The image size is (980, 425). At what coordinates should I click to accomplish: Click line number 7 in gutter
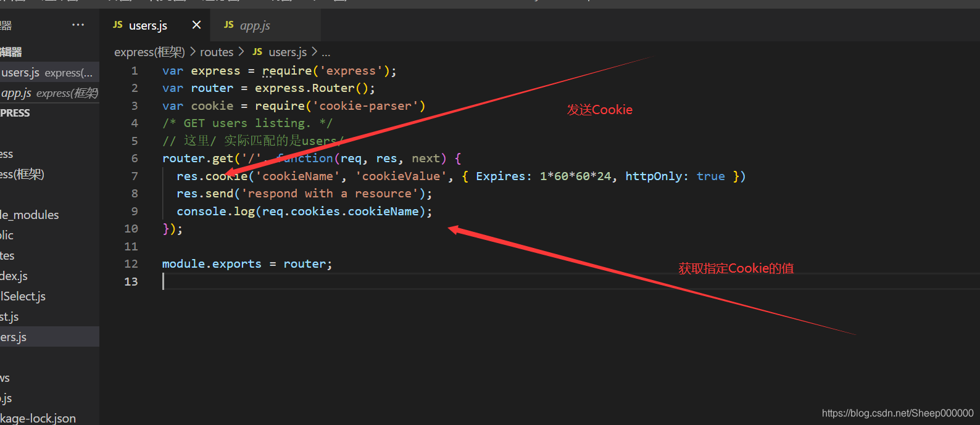[135, 176]
